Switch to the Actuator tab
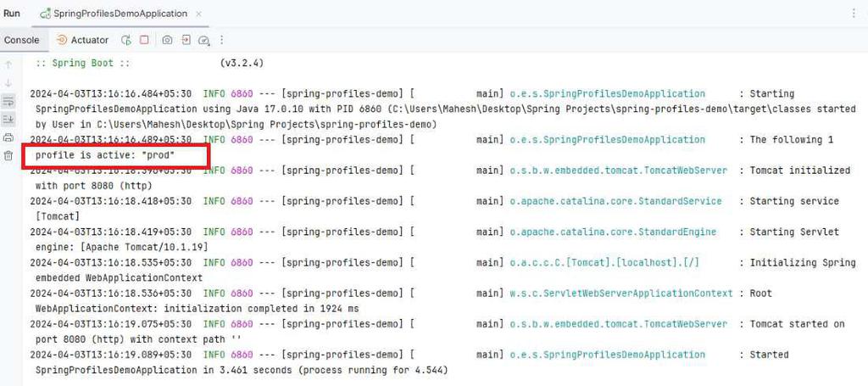 [x=82, y=40]
